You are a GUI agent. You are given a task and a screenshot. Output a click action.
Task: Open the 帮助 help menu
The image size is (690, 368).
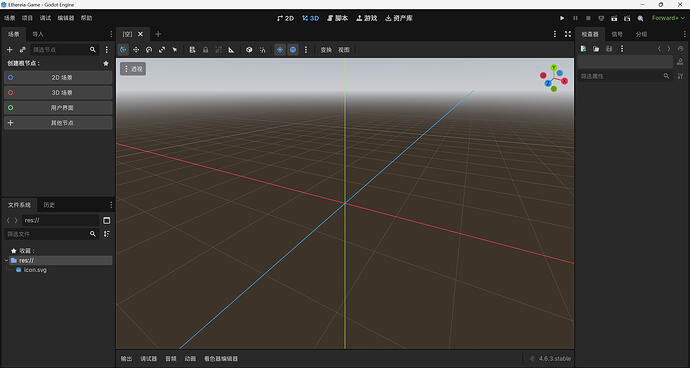click(87, 18)
